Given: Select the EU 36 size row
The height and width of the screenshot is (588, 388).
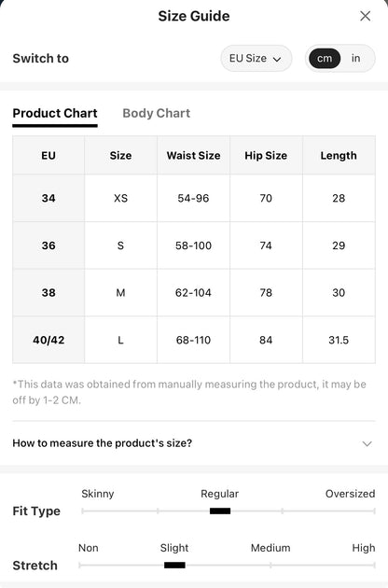Looking at the screenshot, I should [x=194, y=245].
